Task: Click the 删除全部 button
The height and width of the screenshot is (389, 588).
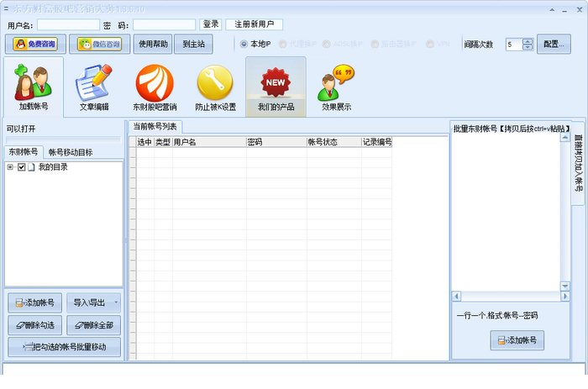Action: (x=93, y=325)
